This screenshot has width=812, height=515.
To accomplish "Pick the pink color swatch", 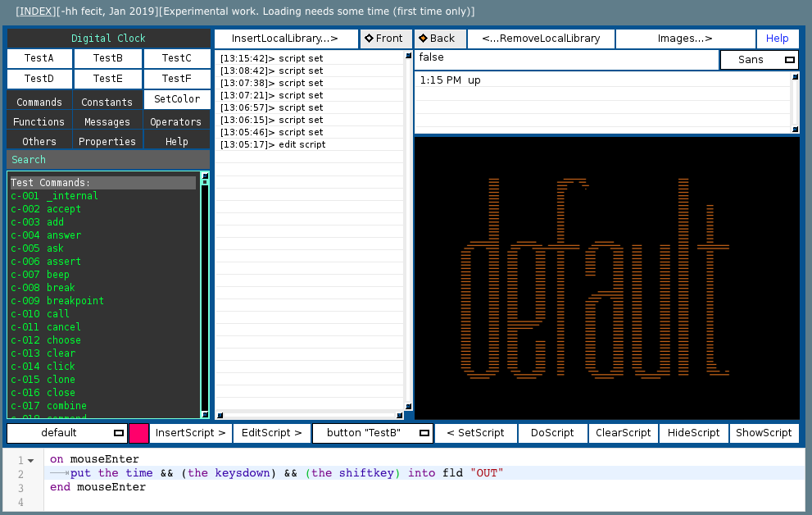I will 138,433.
